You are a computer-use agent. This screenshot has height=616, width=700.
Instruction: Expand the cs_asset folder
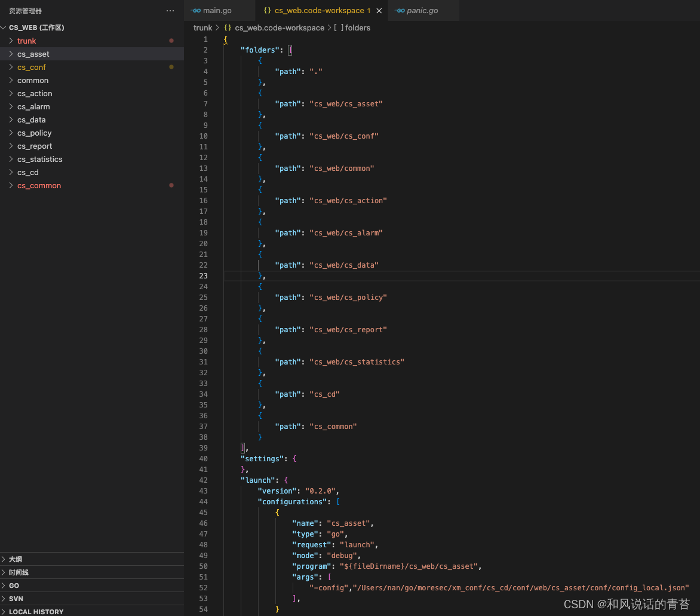pyautogui.click(x=11, y=54)
